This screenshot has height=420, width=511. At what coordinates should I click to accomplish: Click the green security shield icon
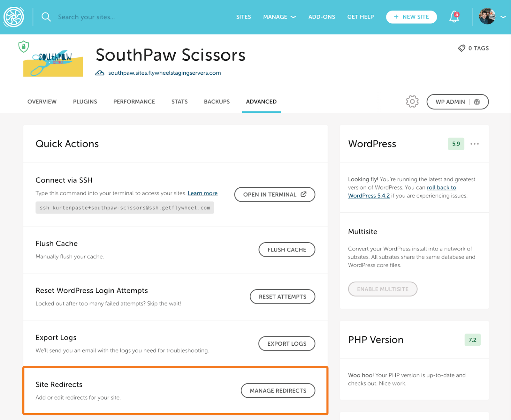pos(24,47)
